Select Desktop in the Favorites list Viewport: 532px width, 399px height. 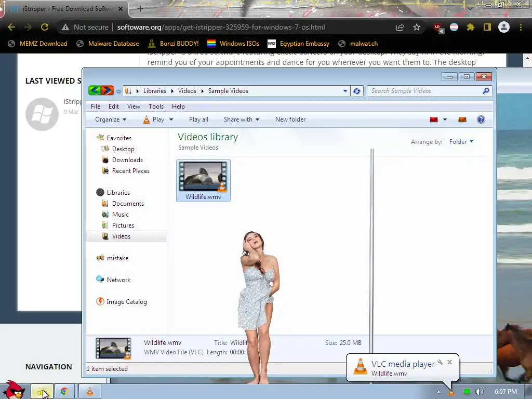coord(123,149)
